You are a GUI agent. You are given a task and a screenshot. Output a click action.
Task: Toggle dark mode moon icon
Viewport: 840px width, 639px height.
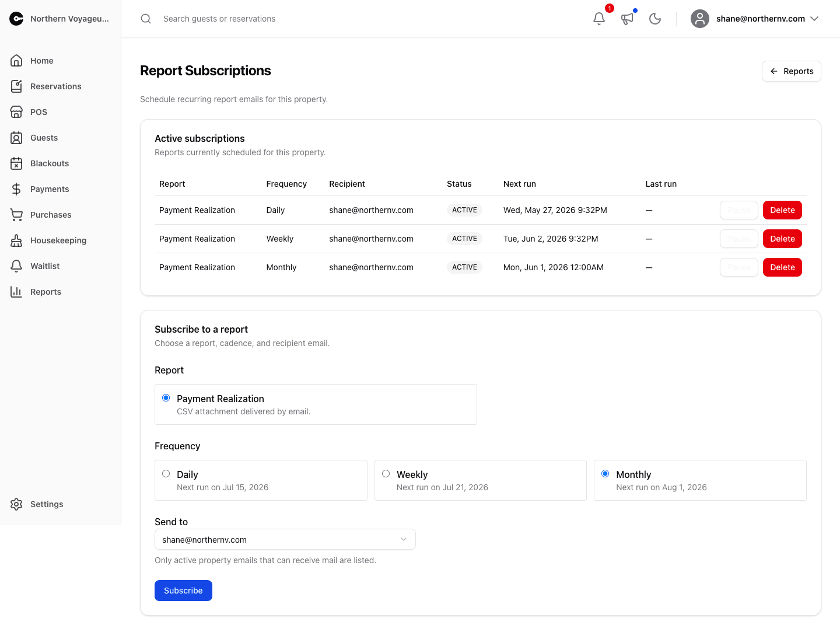655,19
